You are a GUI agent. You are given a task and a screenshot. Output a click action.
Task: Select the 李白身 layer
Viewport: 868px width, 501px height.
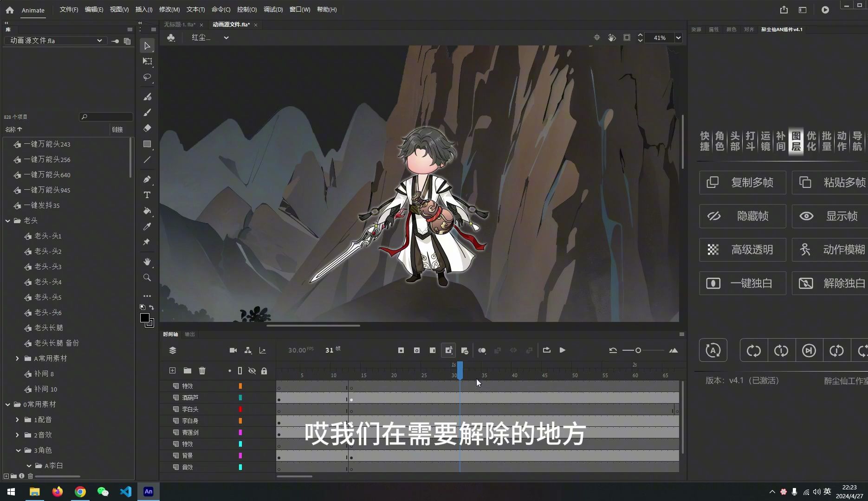pyautogui.click(x=190, y=421)
